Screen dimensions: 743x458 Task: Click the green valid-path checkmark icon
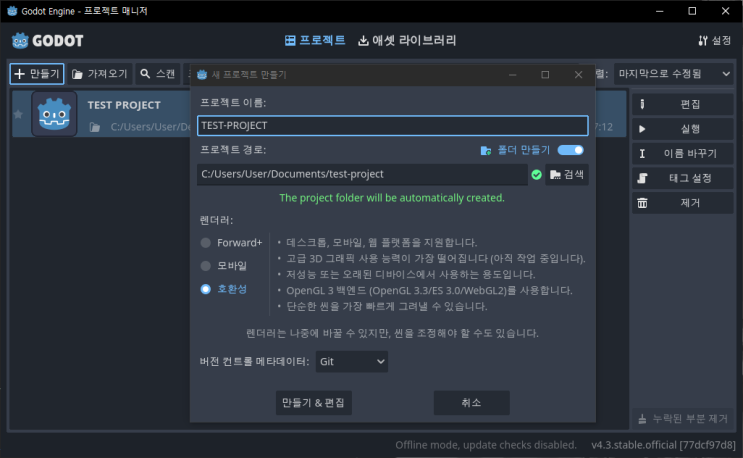[x=536, y=175]
